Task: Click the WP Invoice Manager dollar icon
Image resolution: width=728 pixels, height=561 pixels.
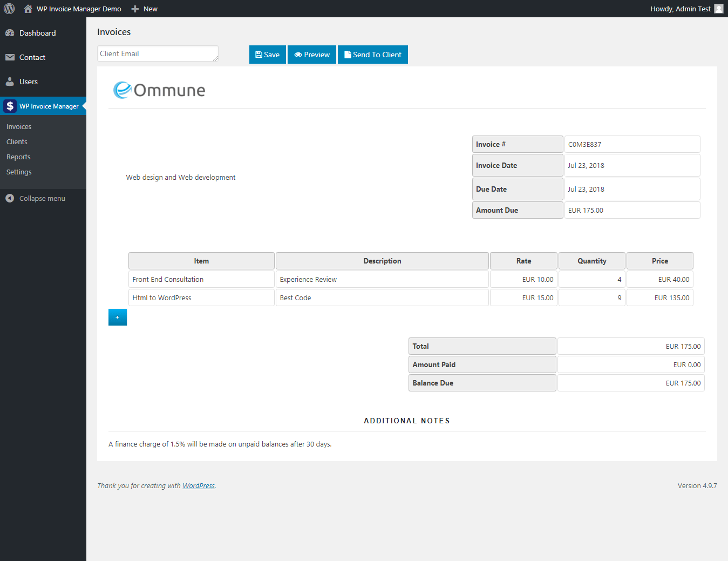Action: (10, 106)
